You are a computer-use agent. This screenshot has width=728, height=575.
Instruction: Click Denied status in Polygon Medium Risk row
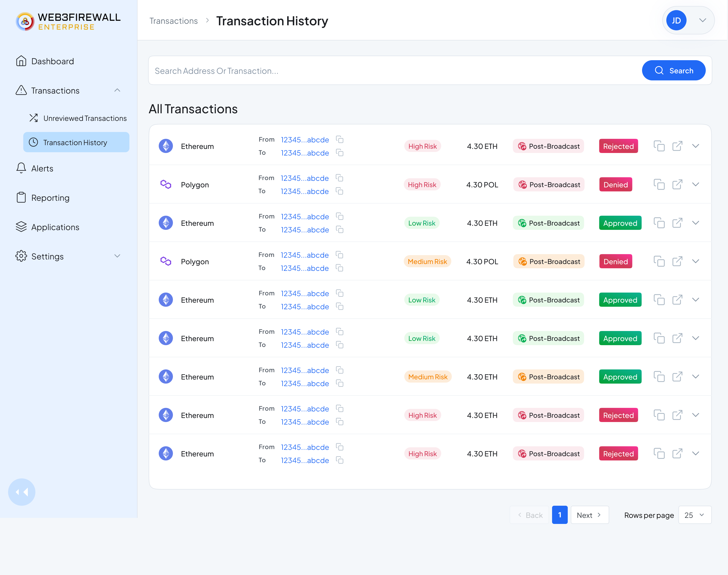(x=616, y=261)
